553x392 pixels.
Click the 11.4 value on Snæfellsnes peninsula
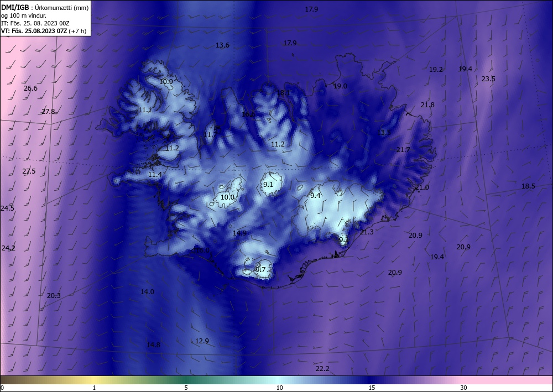(155, 175)
